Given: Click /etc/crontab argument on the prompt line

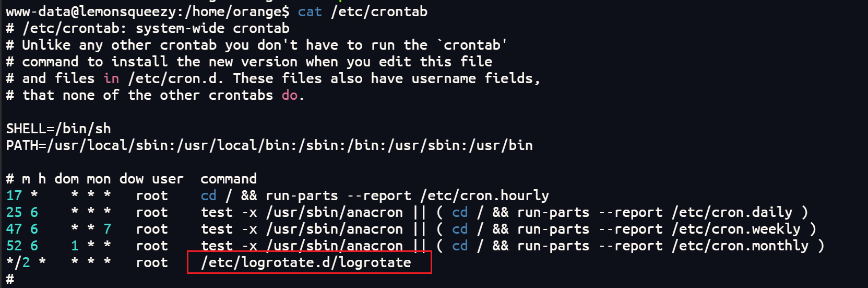Looking at the screenshot, I should pyautogui.click(x=379, y=11).
